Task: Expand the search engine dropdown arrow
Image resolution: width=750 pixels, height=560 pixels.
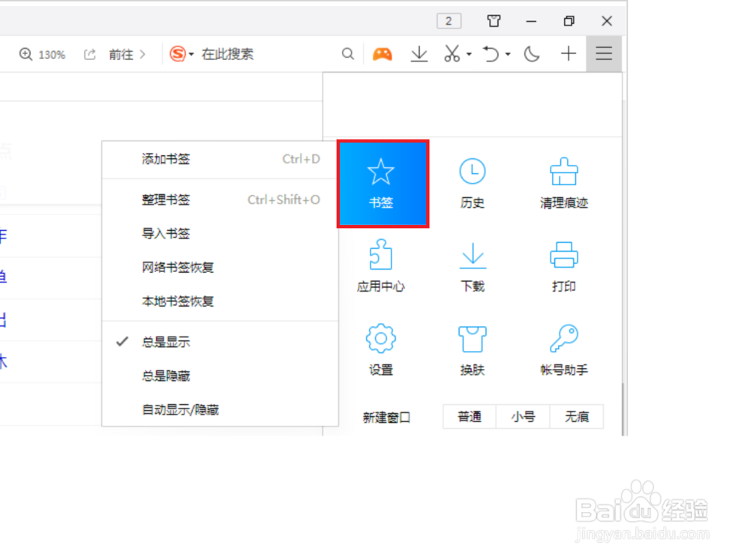Action: coord(191,55)
